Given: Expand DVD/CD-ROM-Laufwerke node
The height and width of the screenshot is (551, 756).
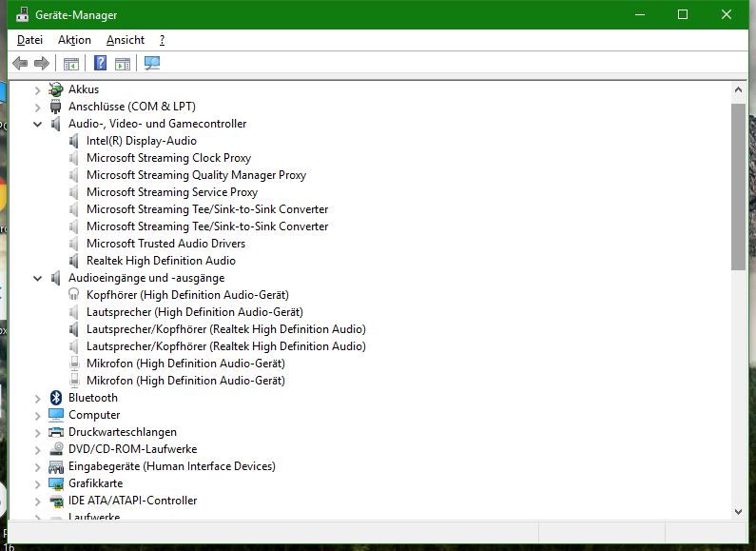Looking at the screenshot, I should [38, 450].
